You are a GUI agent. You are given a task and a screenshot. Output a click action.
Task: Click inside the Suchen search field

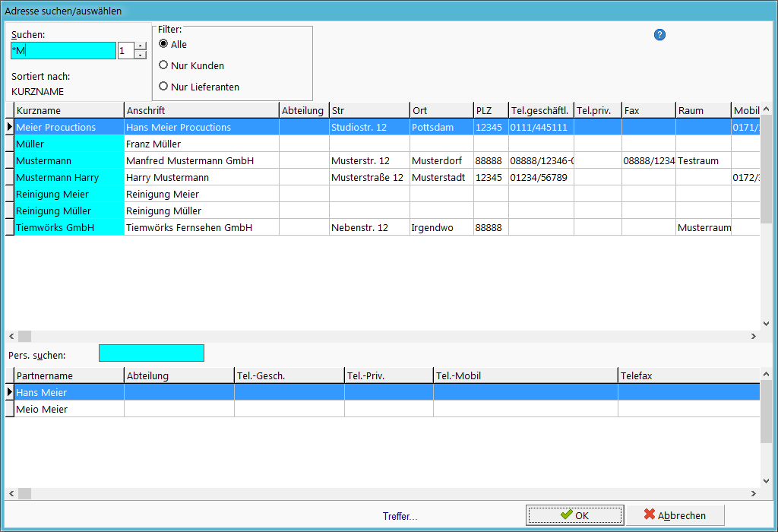pyautogui.click(x=63, y=50)
